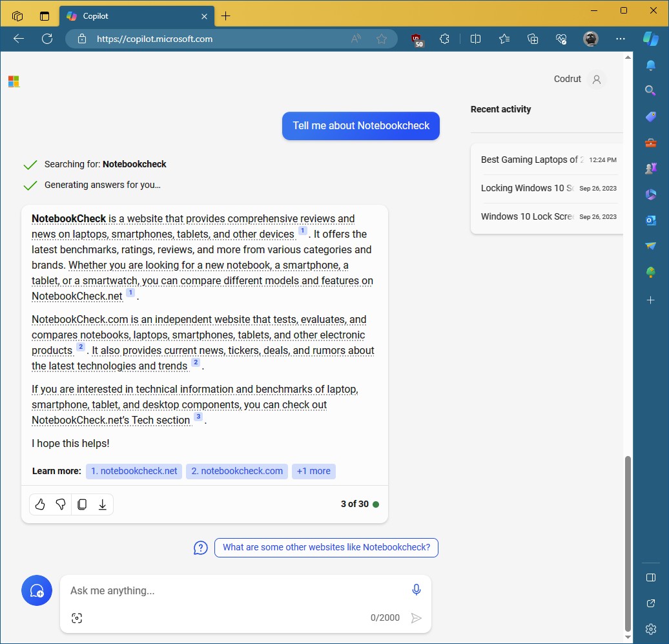Expand +1 more sources
The image size is (669, 644).
point(314,471)
